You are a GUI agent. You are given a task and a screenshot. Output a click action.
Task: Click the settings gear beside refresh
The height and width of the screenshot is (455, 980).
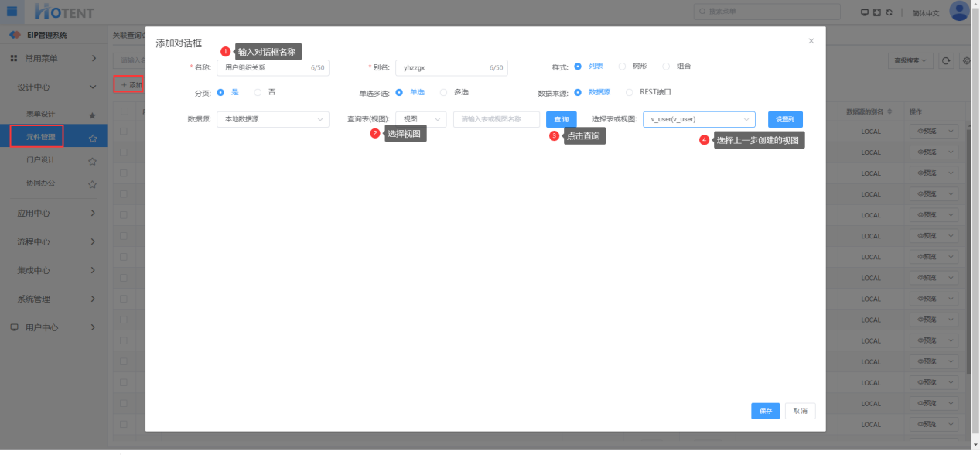pos(966,60)
